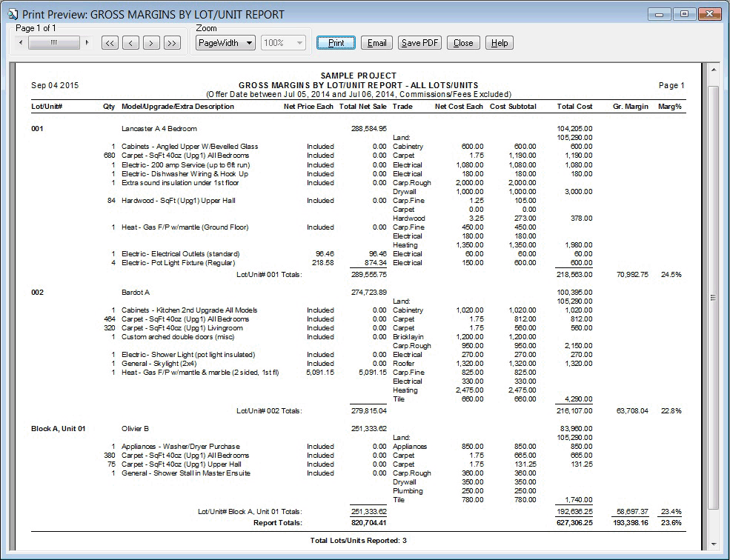
Task: Click the 820,704.41 report total
Action: click(x=369, y=523)
